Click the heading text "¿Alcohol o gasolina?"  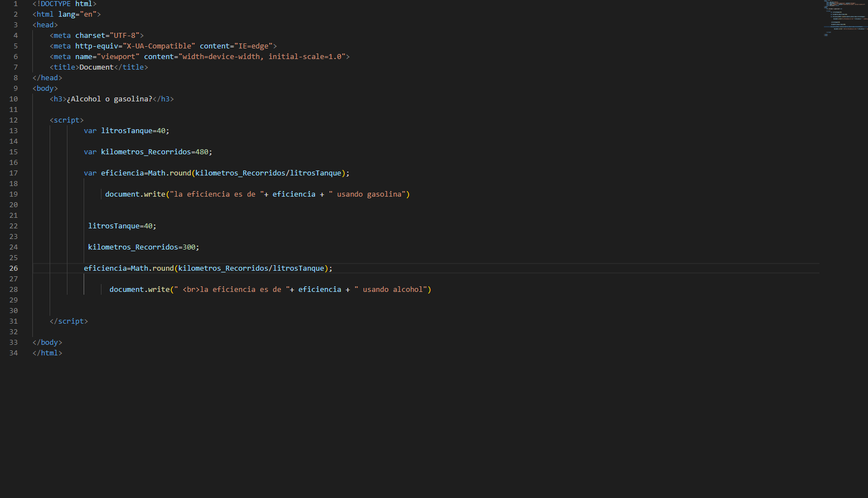coord(109,99)
